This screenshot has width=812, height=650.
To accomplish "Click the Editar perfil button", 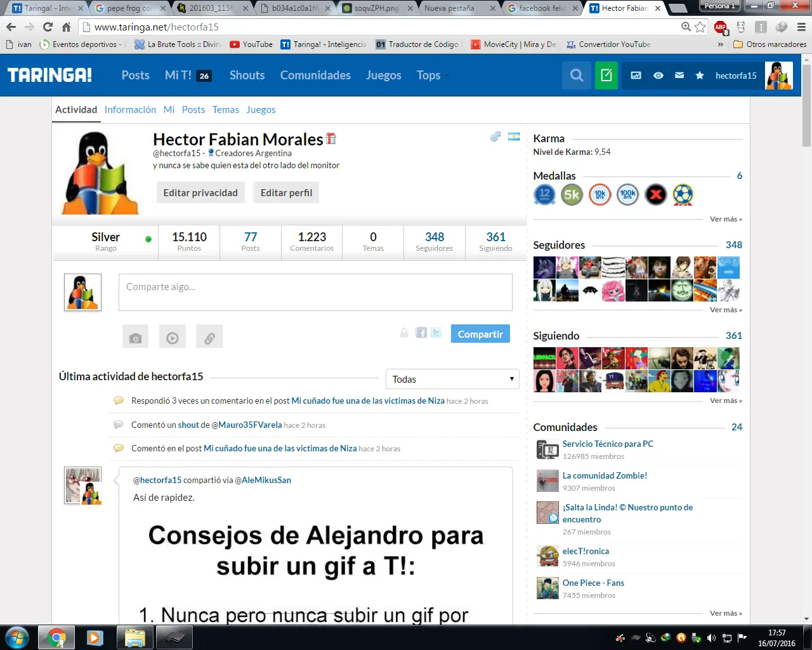I will [x=286, y=192].
